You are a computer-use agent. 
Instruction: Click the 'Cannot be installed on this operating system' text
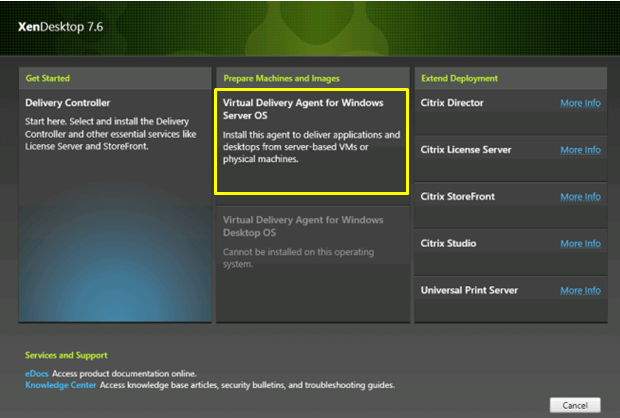coord(298,258)
